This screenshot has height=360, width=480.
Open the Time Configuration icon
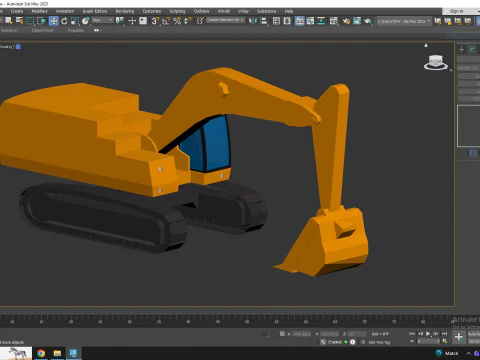click(445, 341)
